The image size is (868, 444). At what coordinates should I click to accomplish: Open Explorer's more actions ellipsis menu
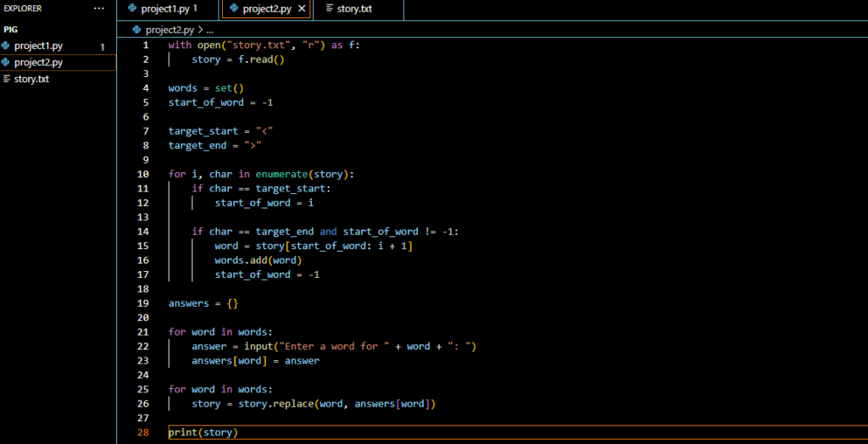coord(99,8)
